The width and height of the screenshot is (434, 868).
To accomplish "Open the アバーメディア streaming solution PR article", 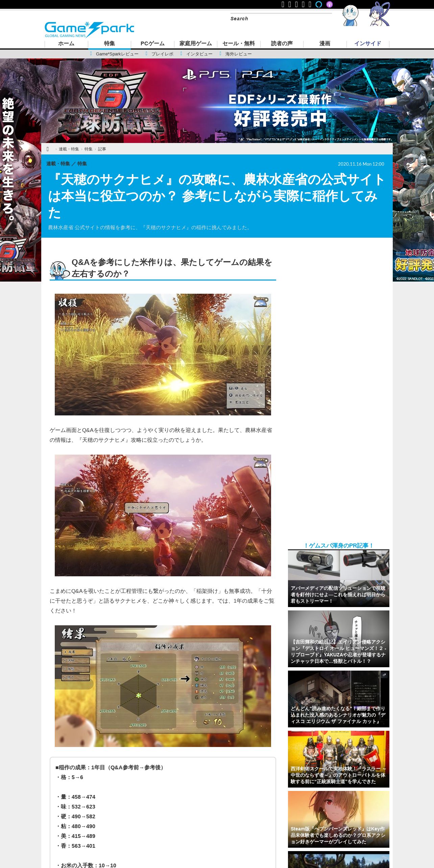I will tap(339, 578).
